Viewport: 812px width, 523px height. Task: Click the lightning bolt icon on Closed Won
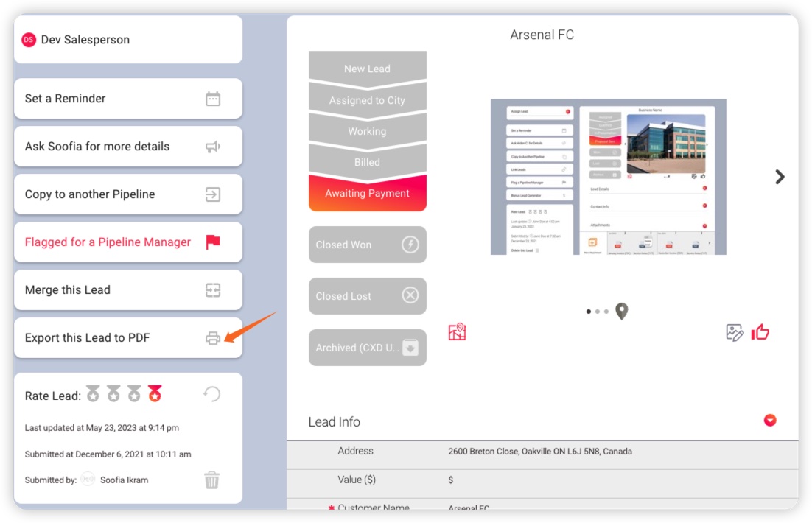pos(410,245)
